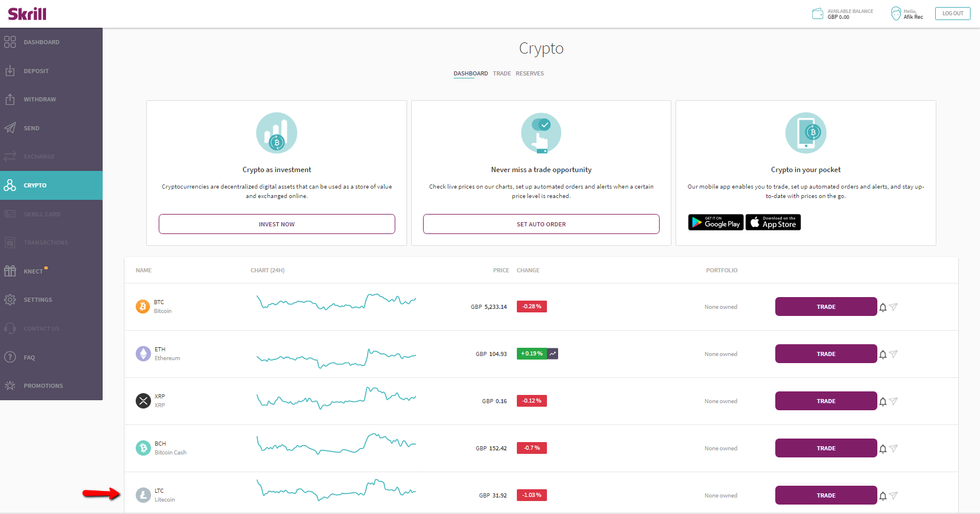Select the Crypto sidebar icon
Image resolution: width=980 pixels, height=514 pixels.
tap(10, 185)
